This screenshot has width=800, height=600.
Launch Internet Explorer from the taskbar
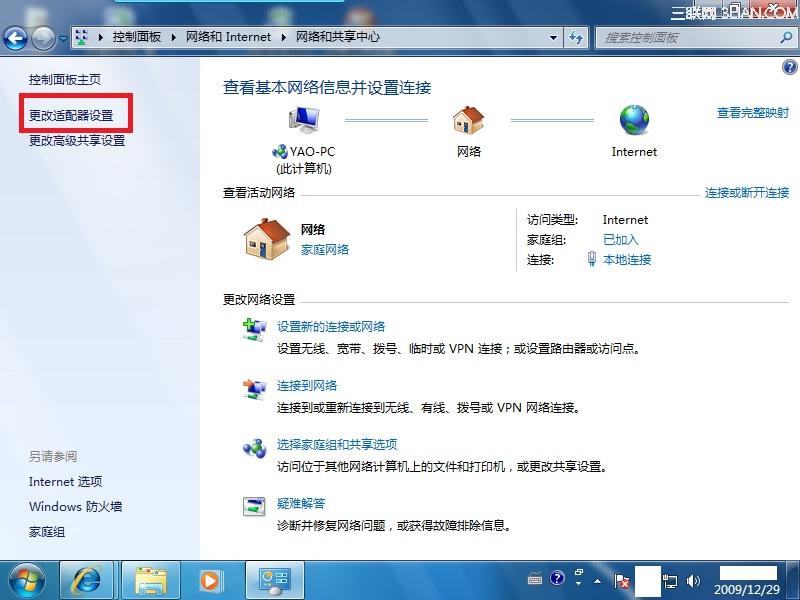(x=86, y=580)
